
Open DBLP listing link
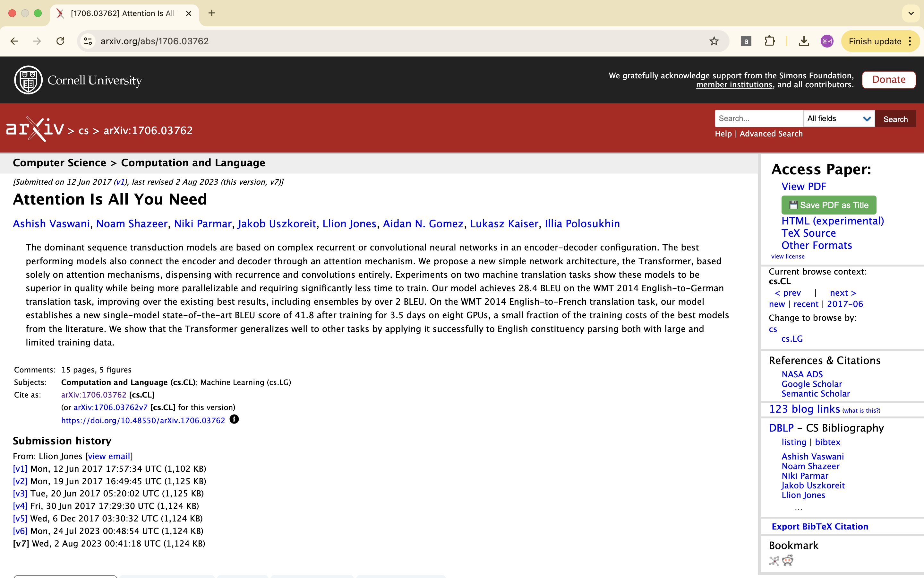[794, 442]
